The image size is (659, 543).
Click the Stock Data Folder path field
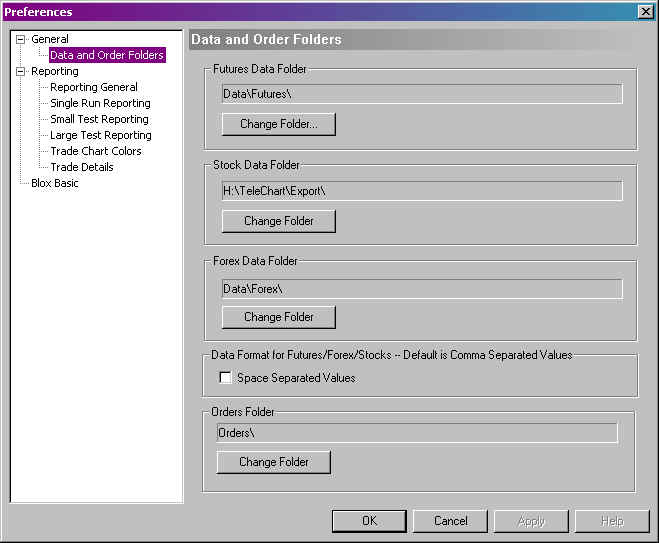(421, 190)
